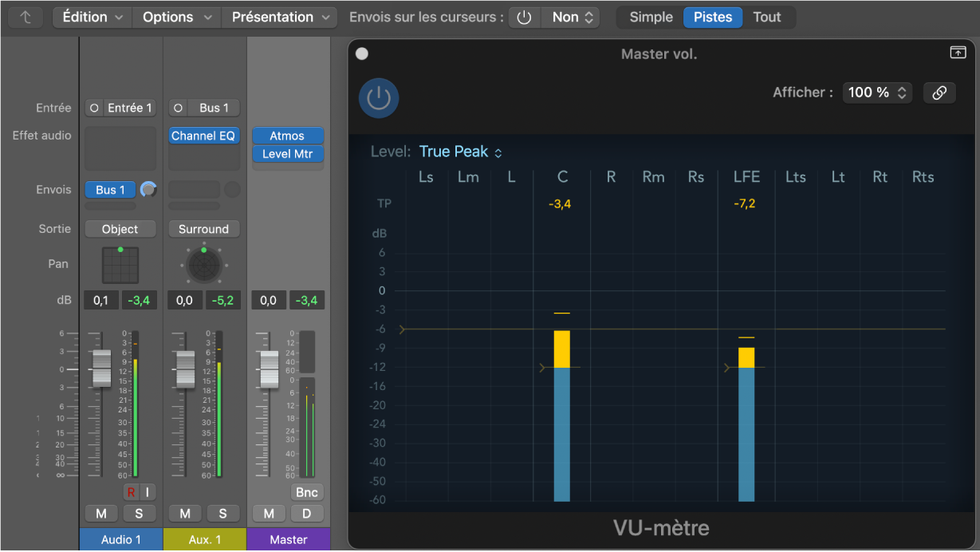Enable record on Audio 1 channel
This screenshot has width=980, height=552.
pyautogui.click(x=131, y=492)
